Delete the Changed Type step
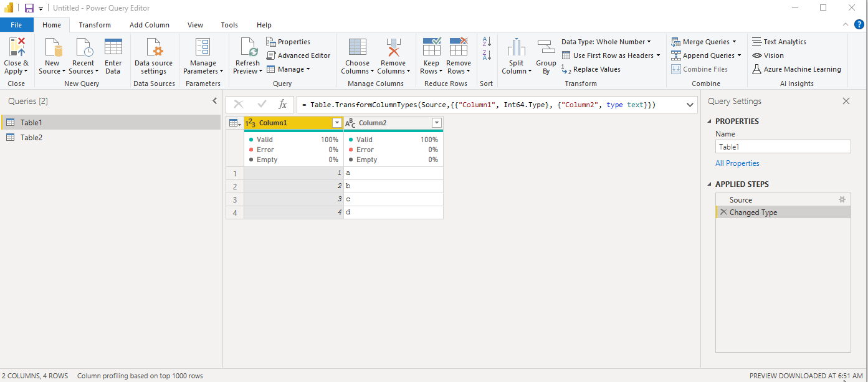 [x=723, y=212]
